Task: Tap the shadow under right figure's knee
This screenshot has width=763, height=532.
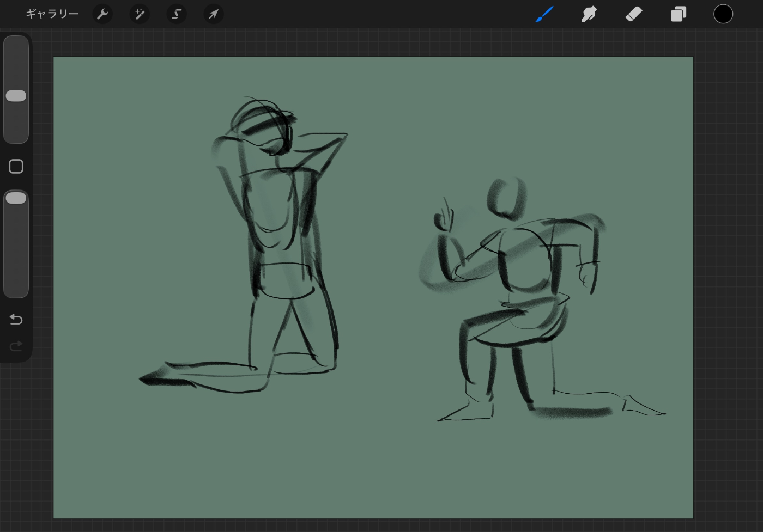Action: pos(572,412)
